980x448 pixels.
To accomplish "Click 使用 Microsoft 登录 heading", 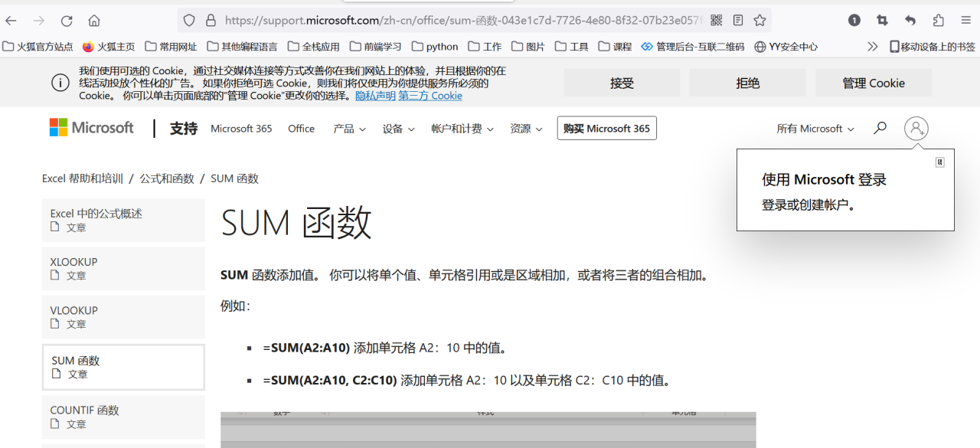I will 824,179.
